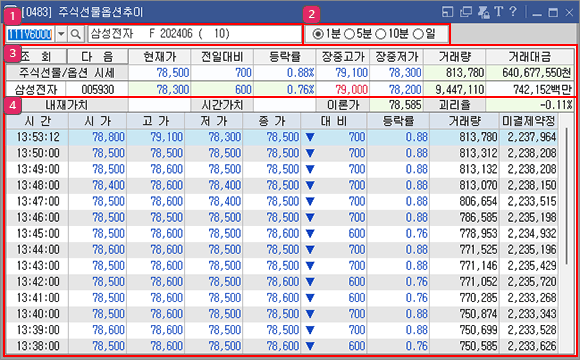Click the open interest cell 2,233,626
Image resolution: width=580 pixels, height=360 pixels.
(x=529, y=346)
